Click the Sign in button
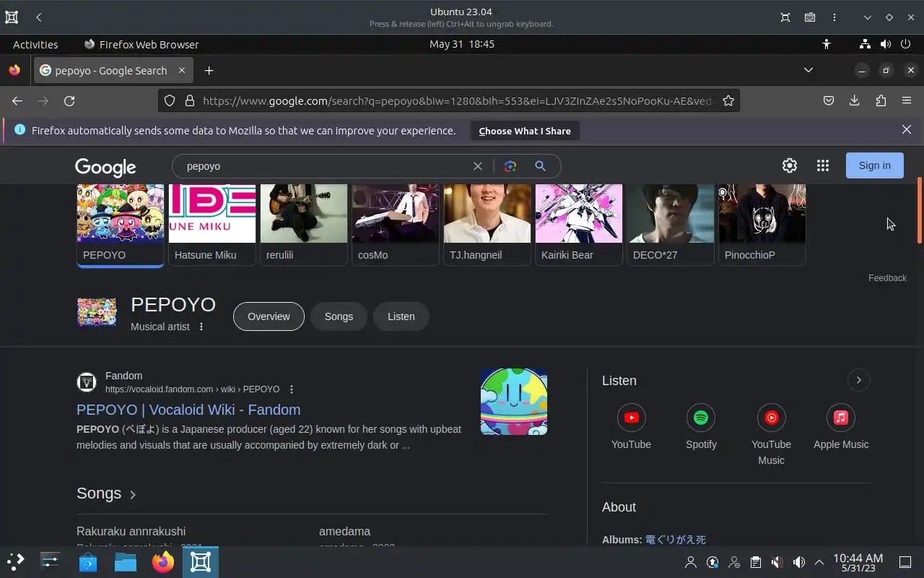Screen dimensions: 924x578 click(x=874, y=165)
